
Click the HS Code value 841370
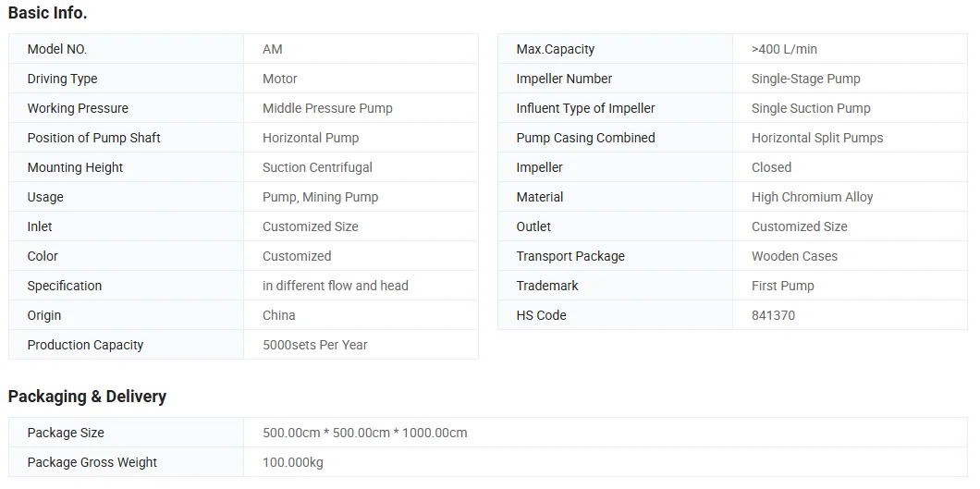click(773, 315)
